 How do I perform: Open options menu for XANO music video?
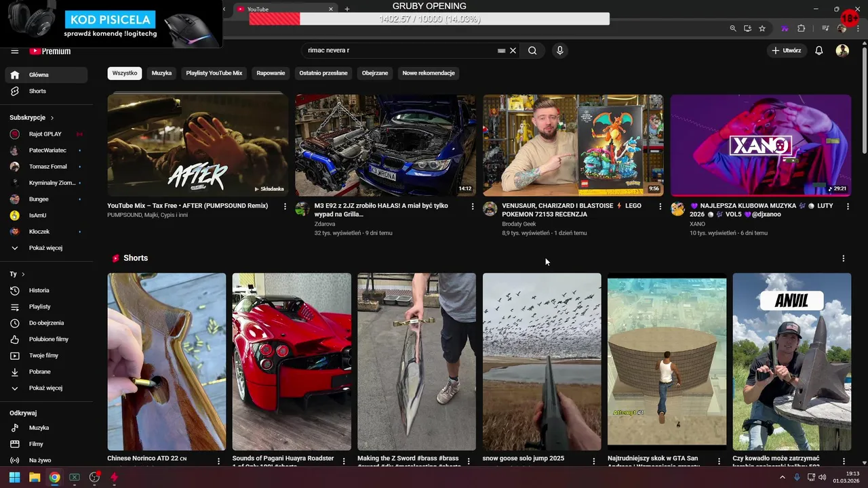pos(848,206)
